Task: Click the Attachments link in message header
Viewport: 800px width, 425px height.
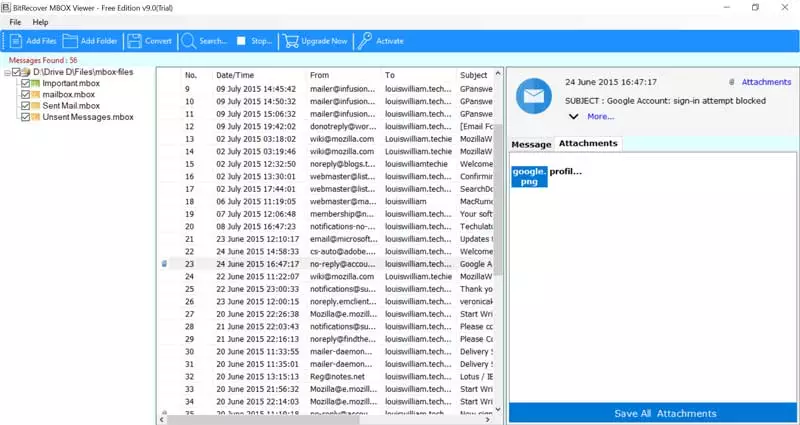Action: point(766,82)
